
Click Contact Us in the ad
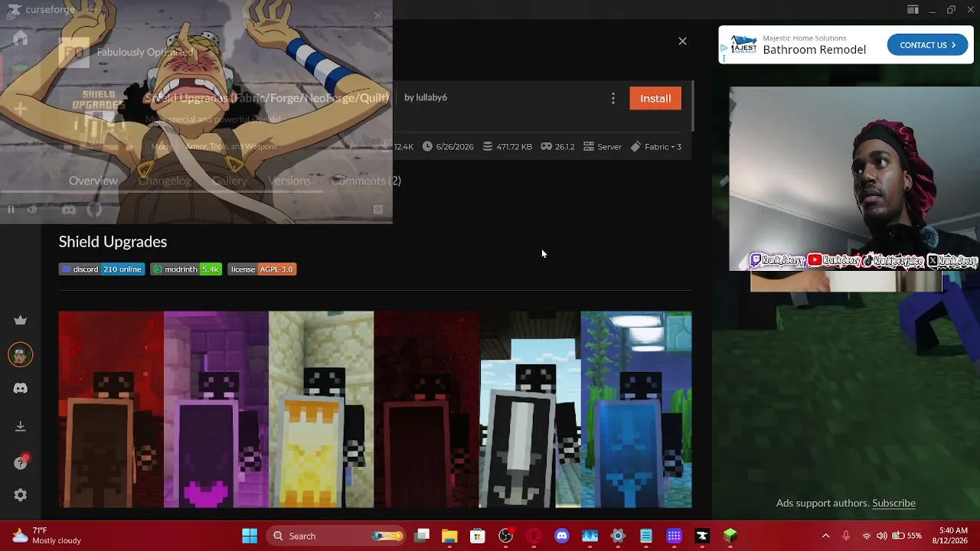pyautogui.click(x=928, y=45)
